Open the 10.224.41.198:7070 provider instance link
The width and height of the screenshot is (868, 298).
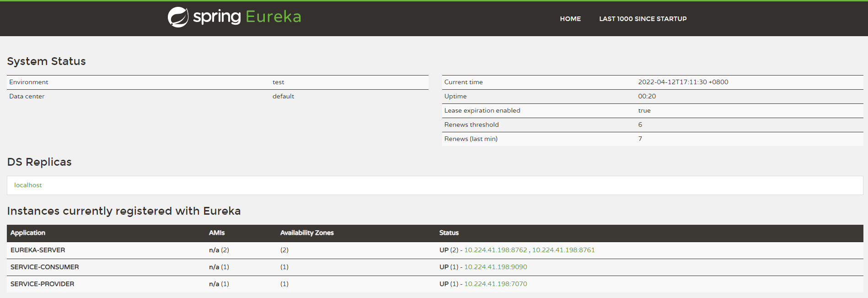(496, 284)
